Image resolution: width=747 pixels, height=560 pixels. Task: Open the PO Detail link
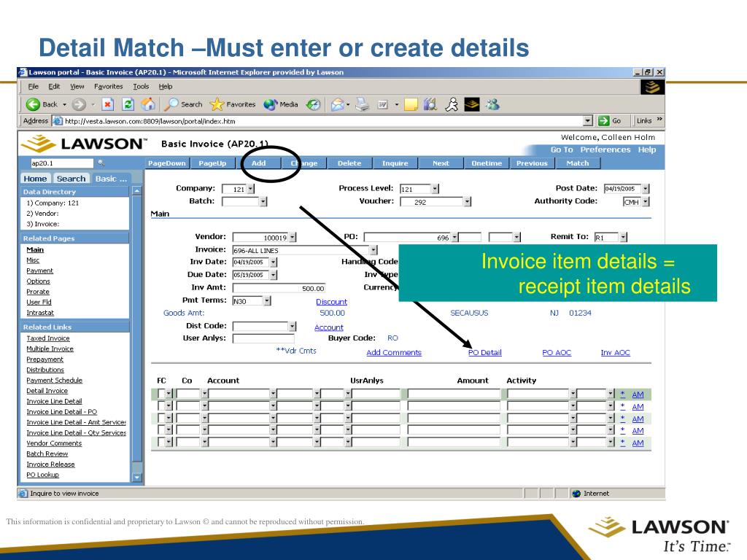click(x=484, y=352)
